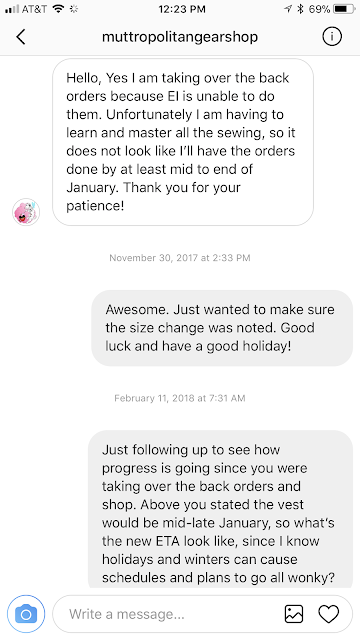Tap the November 30, 2017 timestamp

pos(180,258)
